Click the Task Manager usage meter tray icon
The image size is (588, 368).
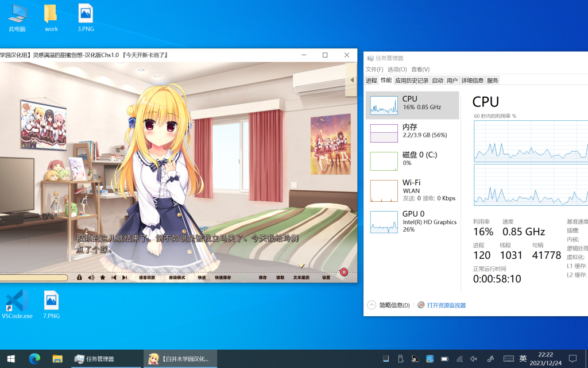click(x=385, y=359)
